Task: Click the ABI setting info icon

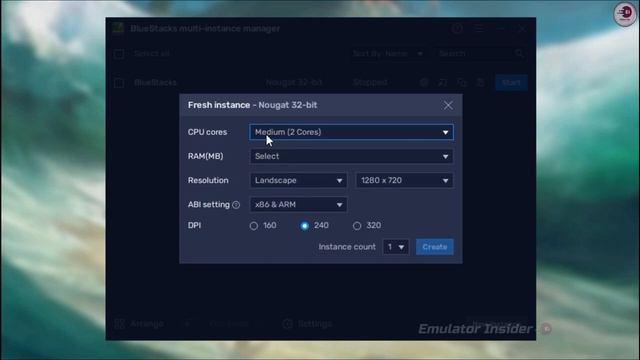Action: pos(236,205)
